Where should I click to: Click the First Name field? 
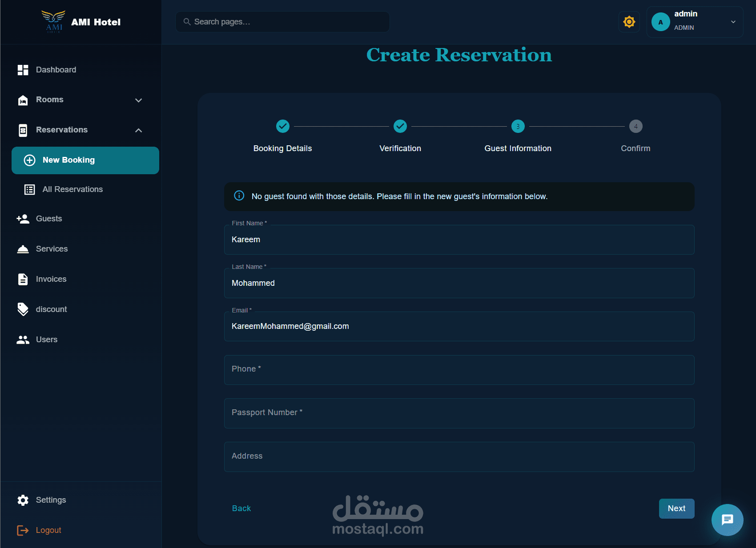(459, 240)
